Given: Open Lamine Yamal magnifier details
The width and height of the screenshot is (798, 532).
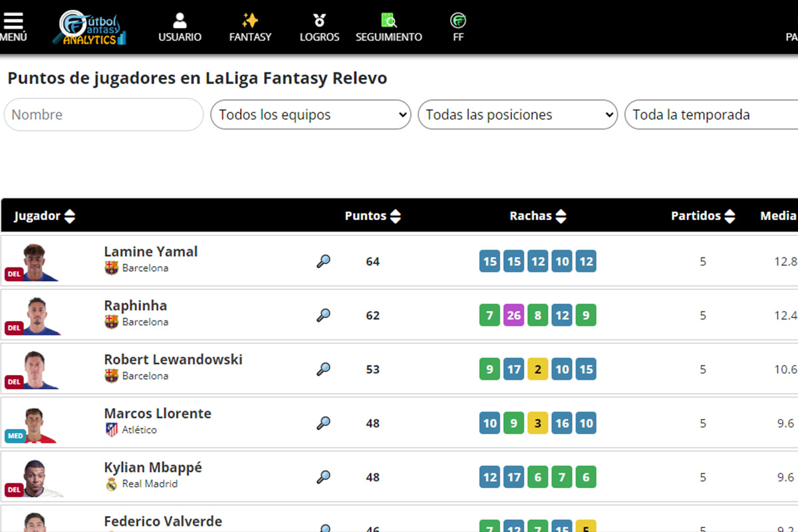Looking at the screenshot, I should click(x=323, y=261).
